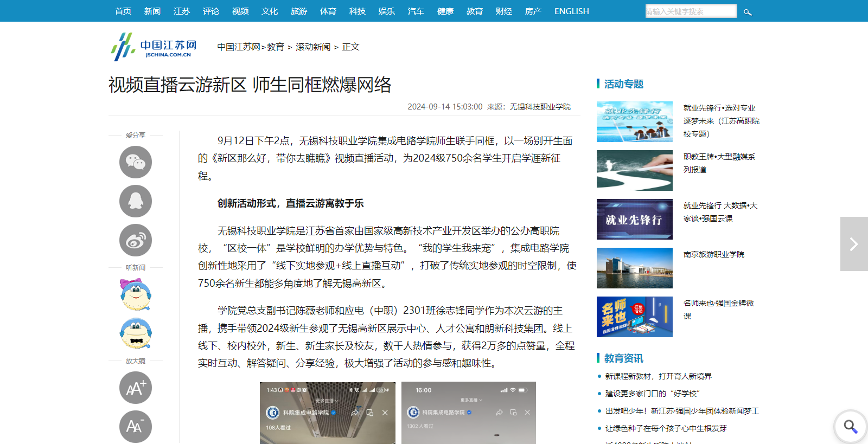
Task: Play news audio with bowtie cartoon
Action: [x=136, y=333]
